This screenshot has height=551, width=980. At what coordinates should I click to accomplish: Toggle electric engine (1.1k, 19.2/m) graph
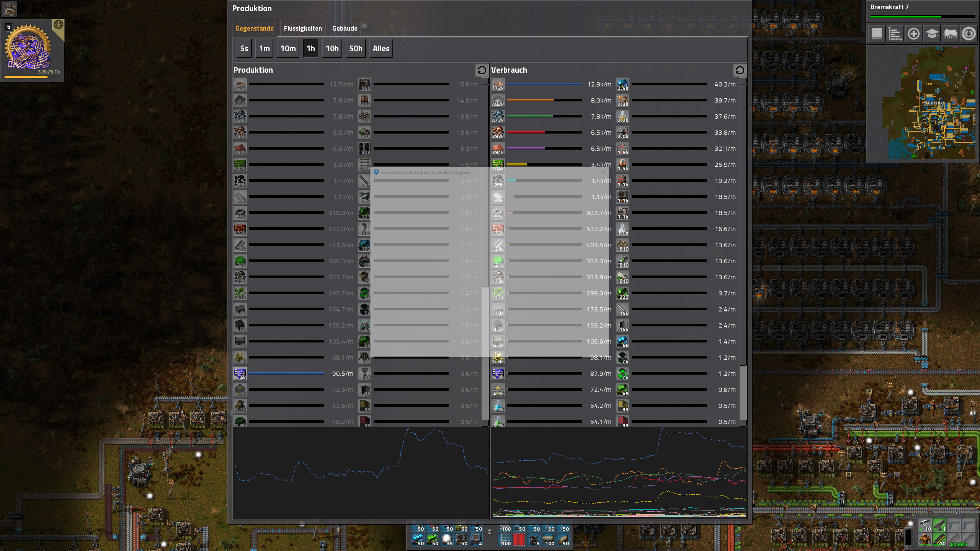(x=623, y=181)
